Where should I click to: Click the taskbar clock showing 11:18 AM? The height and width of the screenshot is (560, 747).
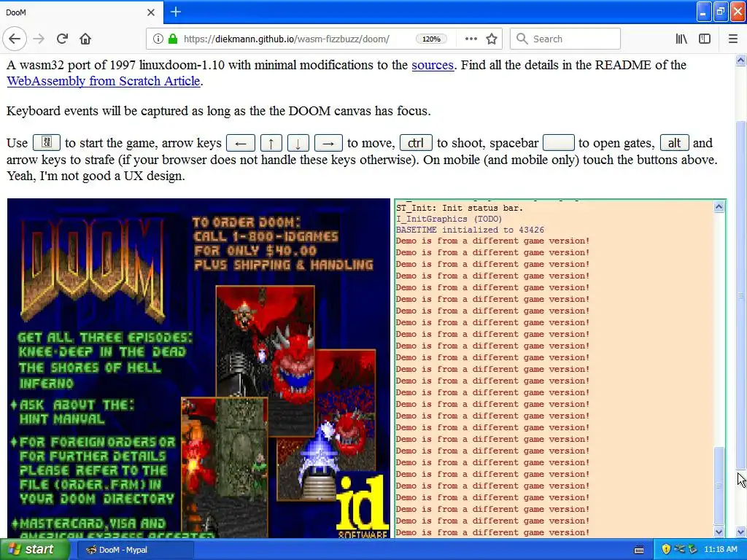(720, 550)
